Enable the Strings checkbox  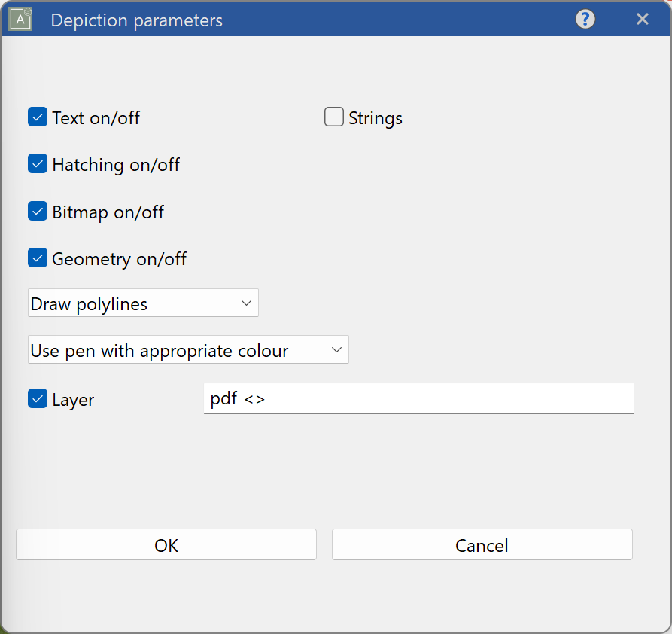coord(333,117)
